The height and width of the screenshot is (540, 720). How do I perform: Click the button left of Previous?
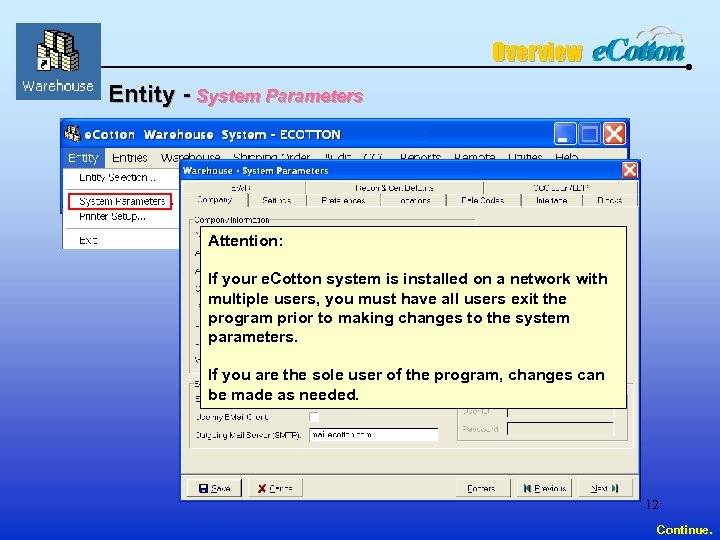pyautogui.click(x=483, y=488)
